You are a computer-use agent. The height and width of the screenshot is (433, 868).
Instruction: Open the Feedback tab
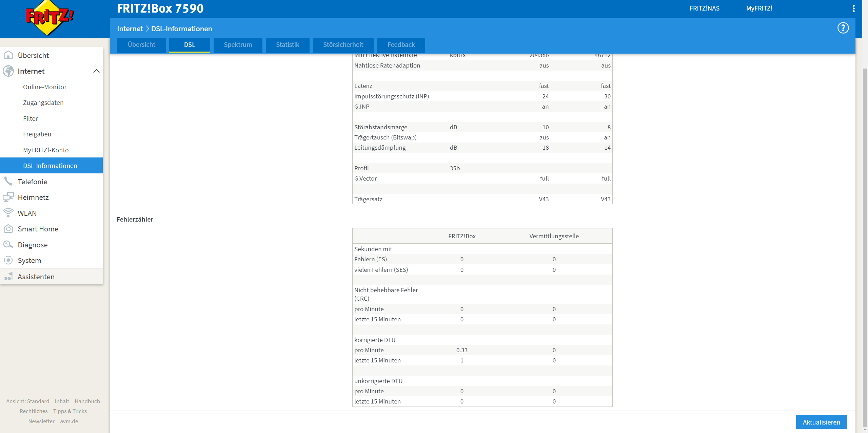click(x=401, y=45)
